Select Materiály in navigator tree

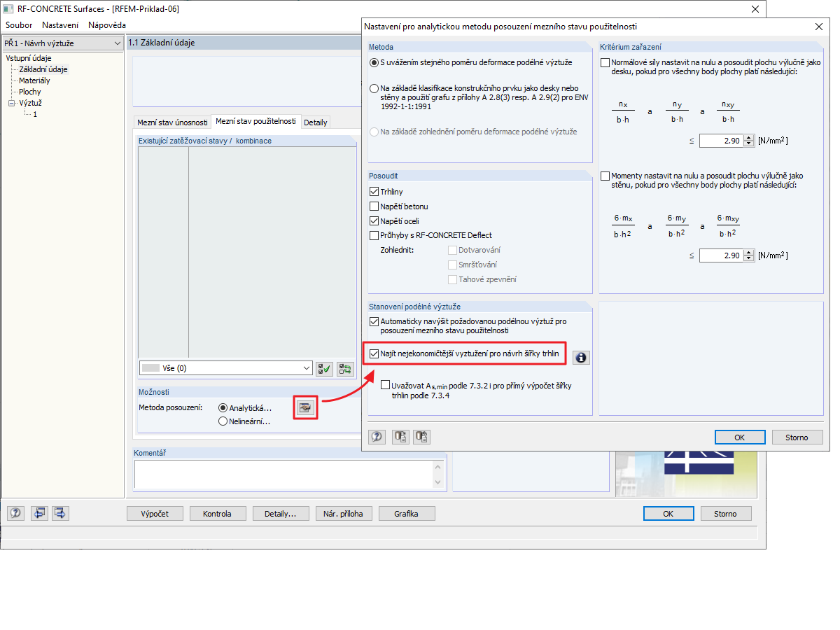click(34, 80)
